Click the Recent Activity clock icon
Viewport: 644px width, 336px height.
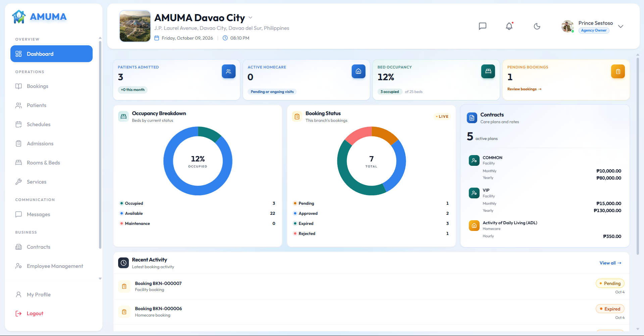click(x=123, y=263)
